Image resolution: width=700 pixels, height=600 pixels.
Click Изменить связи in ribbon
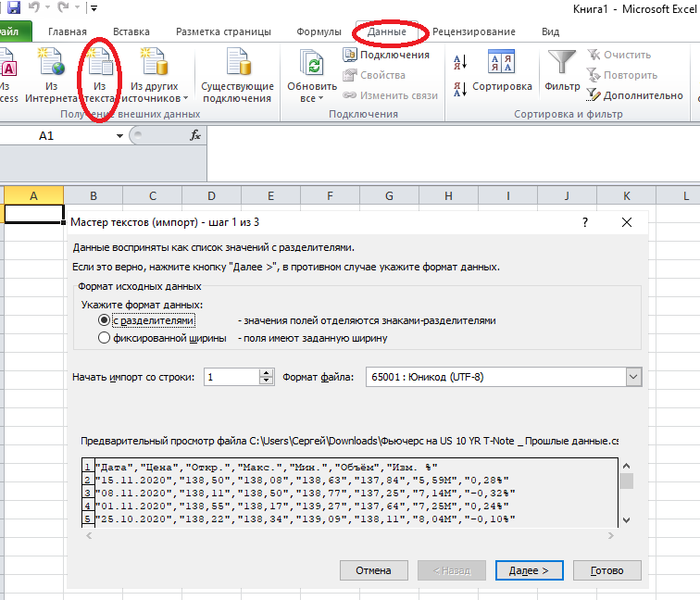point(390,95)
